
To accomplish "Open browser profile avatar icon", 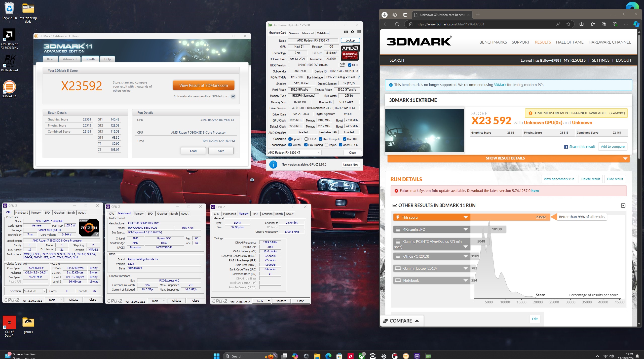I will click(x=384, y=15).
